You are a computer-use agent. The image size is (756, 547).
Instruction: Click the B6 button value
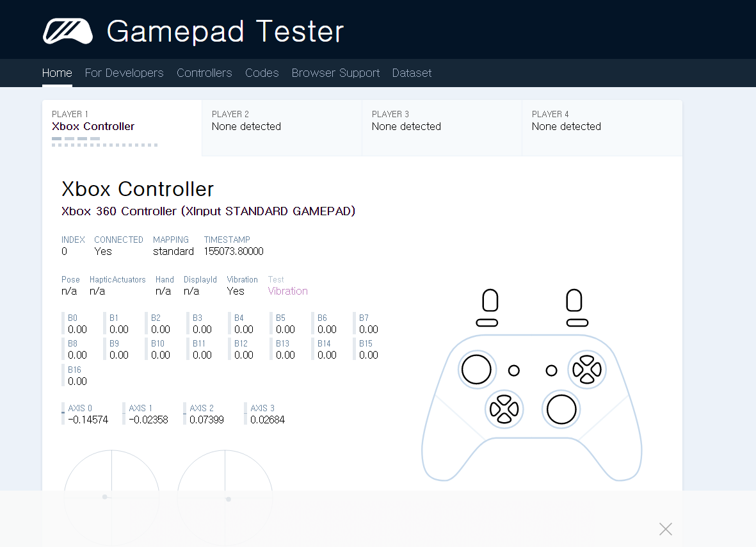pyautogui.click(x=327, y=329)
